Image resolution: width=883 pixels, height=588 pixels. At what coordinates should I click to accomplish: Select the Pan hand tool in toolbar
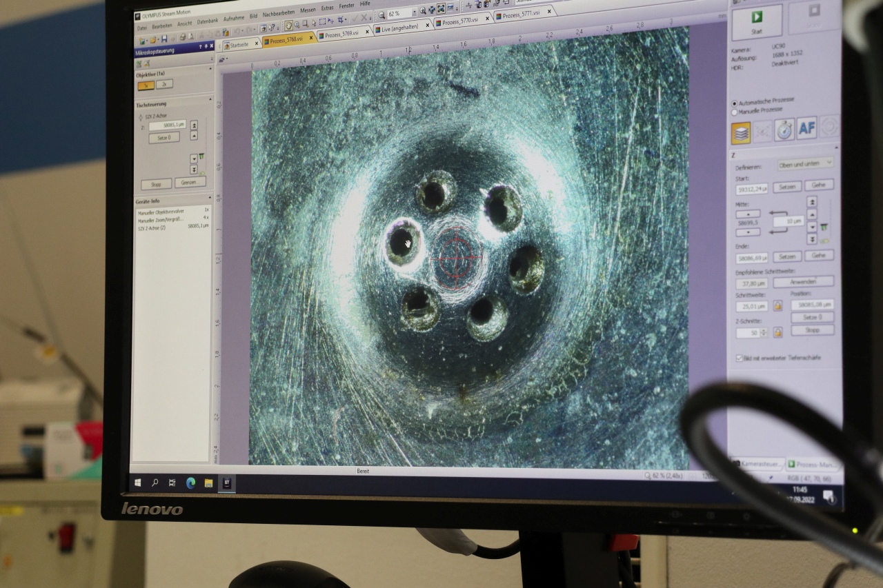pyautogui.click(x=288, y=26)
